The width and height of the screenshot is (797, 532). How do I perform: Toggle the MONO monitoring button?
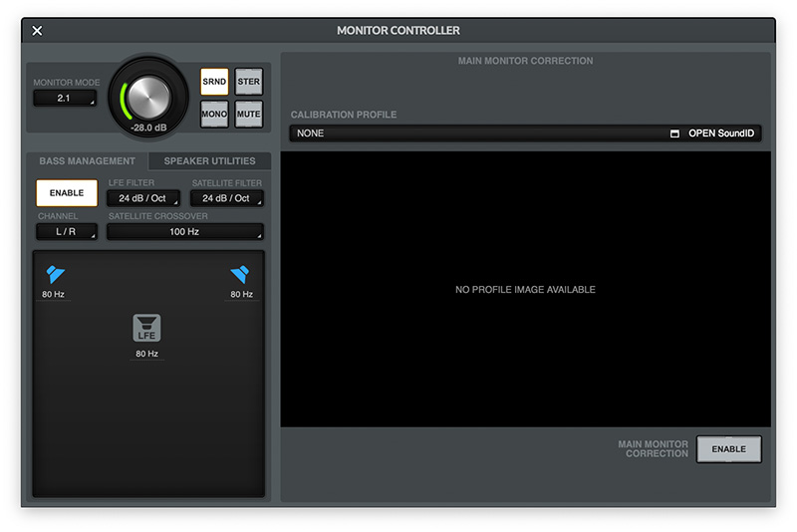click(x=214, y=114)
